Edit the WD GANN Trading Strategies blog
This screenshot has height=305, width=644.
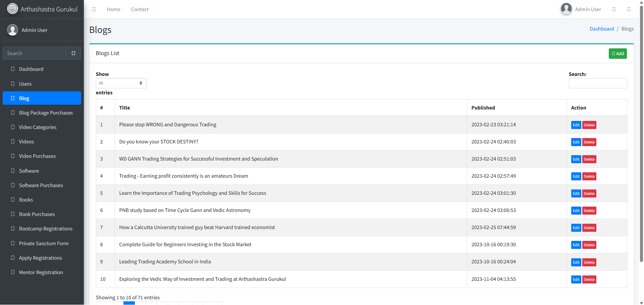[576, 159]
